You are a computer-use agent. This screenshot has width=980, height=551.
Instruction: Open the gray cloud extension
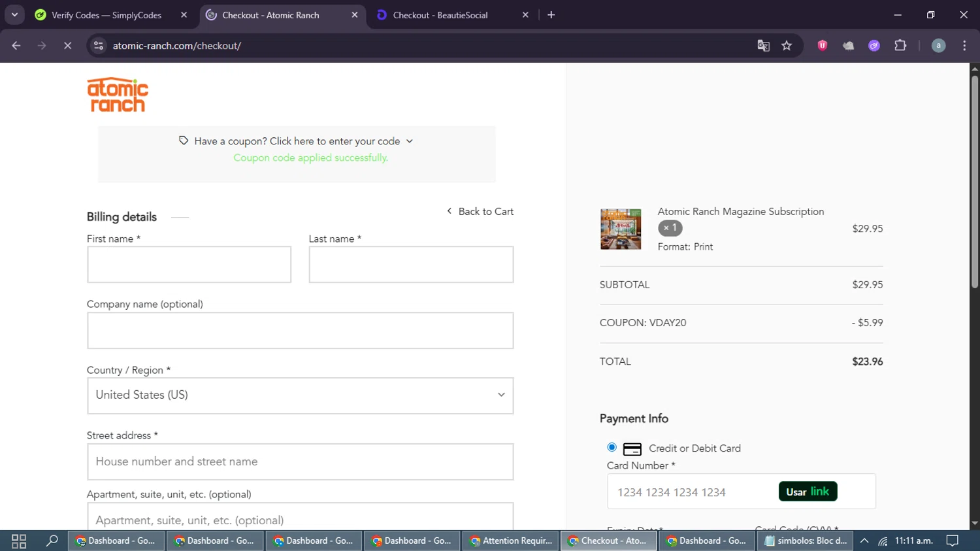click(x=848, y=46)
